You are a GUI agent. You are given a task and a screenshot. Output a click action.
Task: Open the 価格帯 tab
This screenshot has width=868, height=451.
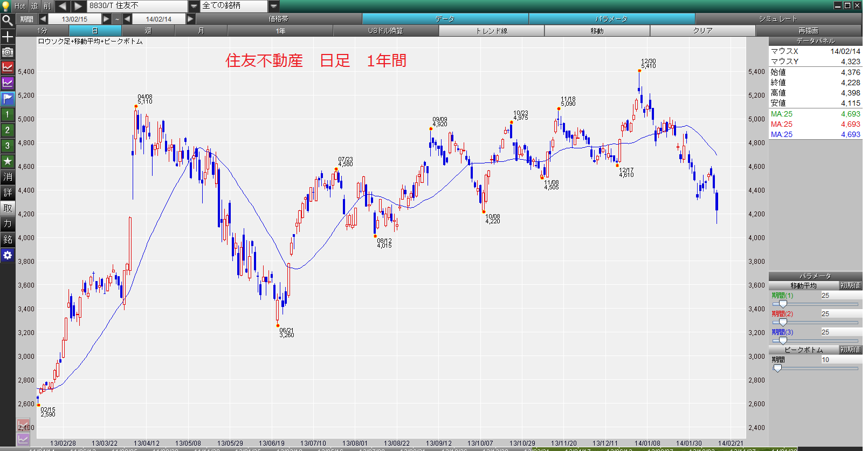[279, 19]
